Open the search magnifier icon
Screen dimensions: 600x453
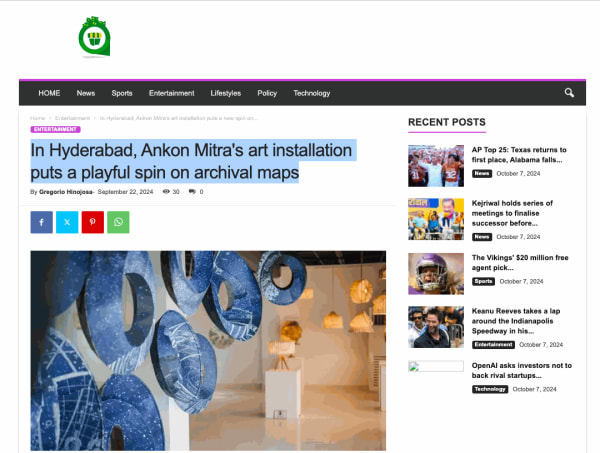pos(569,93)
